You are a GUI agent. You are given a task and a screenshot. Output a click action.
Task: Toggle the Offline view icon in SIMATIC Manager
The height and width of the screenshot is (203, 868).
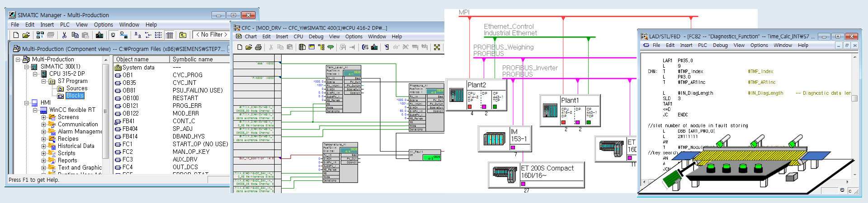(113, 35)
